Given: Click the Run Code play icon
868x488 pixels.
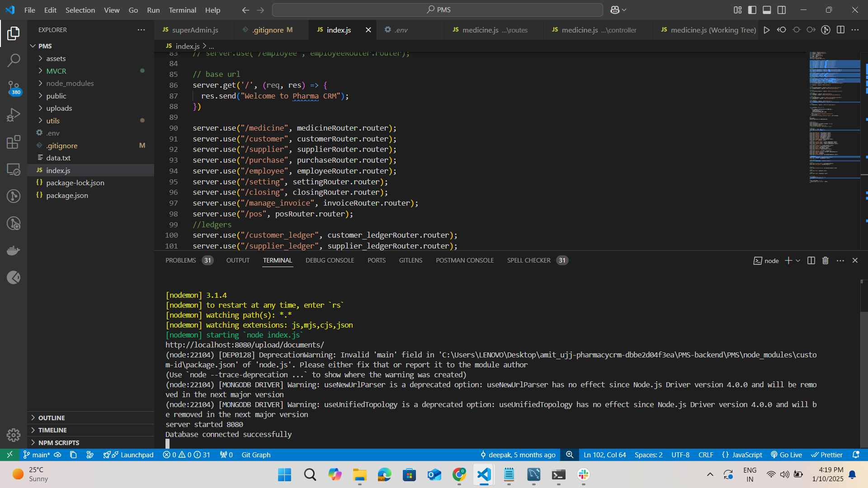Looking at the screenshot, I should tap(767, 30).
